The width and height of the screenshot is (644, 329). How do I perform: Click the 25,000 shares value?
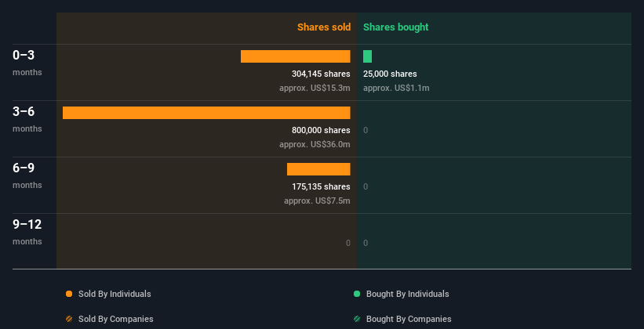(390, 74)
